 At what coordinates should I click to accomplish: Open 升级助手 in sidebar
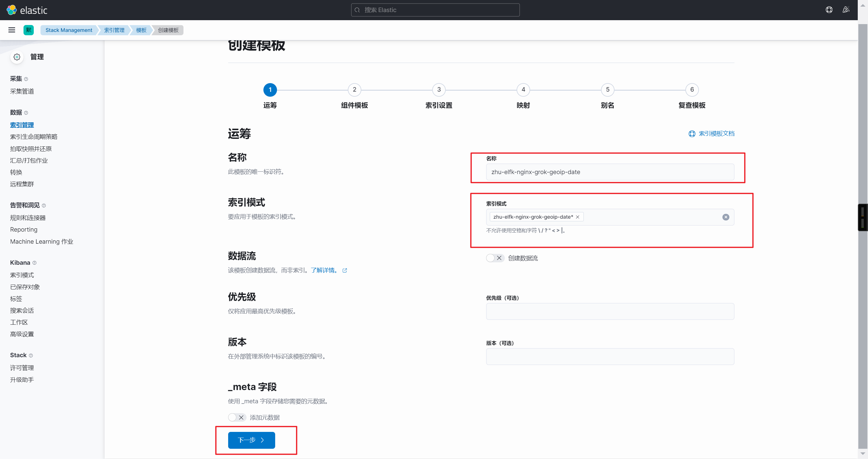(22, 380)
